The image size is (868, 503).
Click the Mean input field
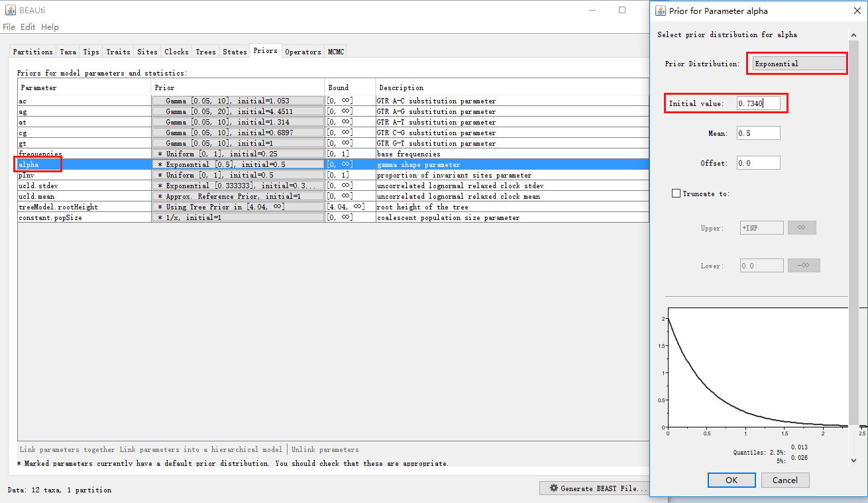coord(758,133)
